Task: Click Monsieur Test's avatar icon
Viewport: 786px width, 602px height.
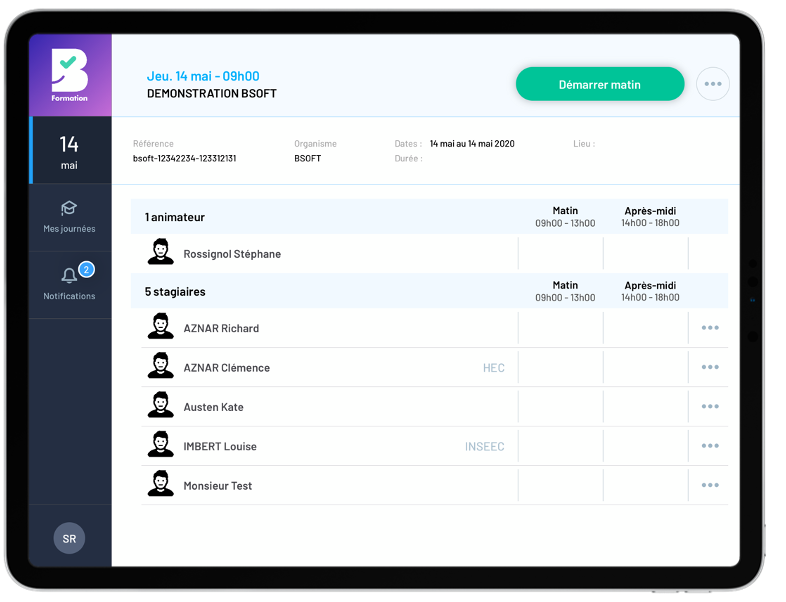Action: coord(160,483)
